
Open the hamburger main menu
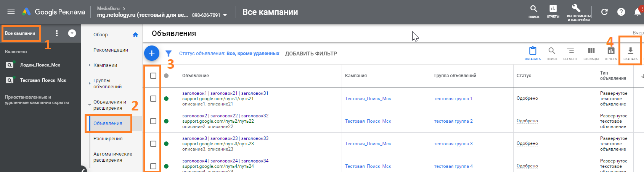pyautogui.click(x=11, y=12)
